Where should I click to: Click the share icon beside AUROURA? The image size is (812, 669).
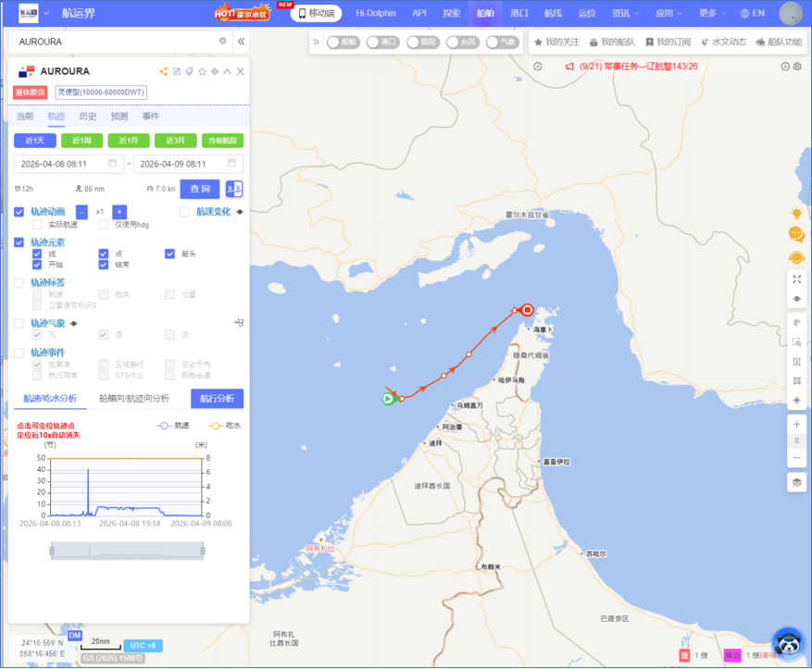(x=164, y=71)
